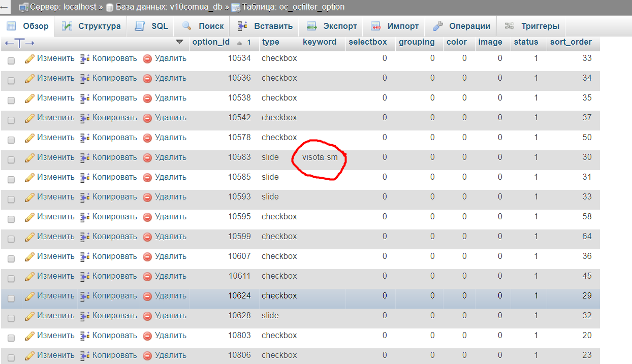Click the copy icon in row 10583
Viewport: 632px width, 364px height.
85,157
